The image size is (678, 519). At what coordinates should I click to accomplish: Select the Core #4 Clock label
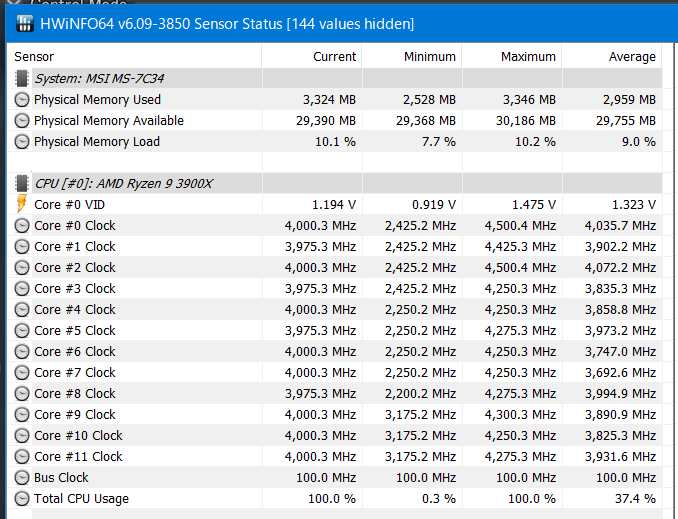pyautogui.click(x=75, y=310)
